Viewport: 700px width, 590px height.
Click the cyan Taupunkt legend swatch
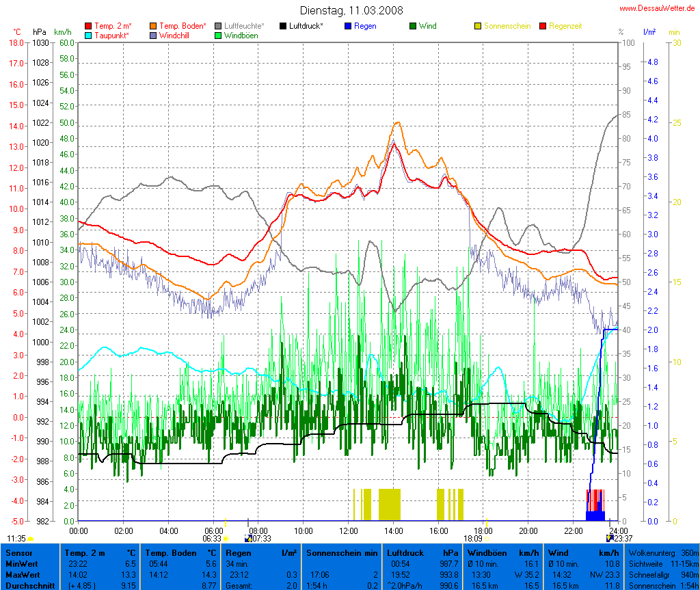pyautogui.click(x=88, y=35)
